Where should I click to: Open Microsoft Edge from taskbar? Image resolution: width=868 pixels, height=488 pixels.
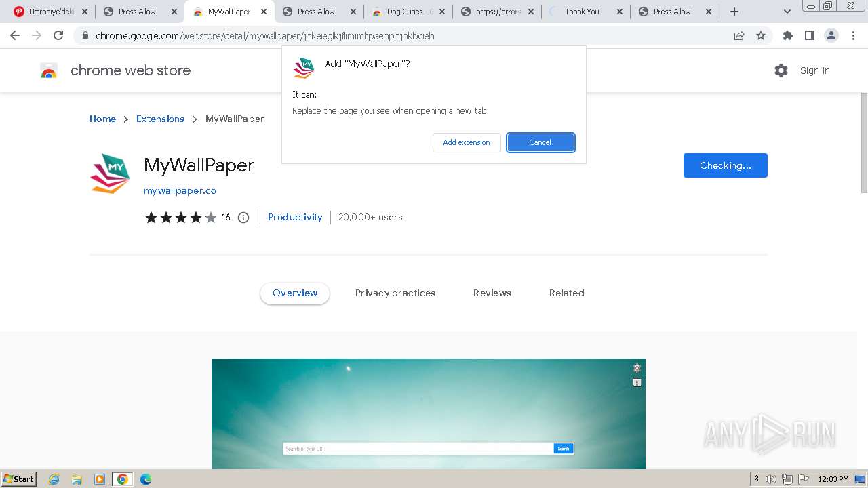(x=146, y=479)
